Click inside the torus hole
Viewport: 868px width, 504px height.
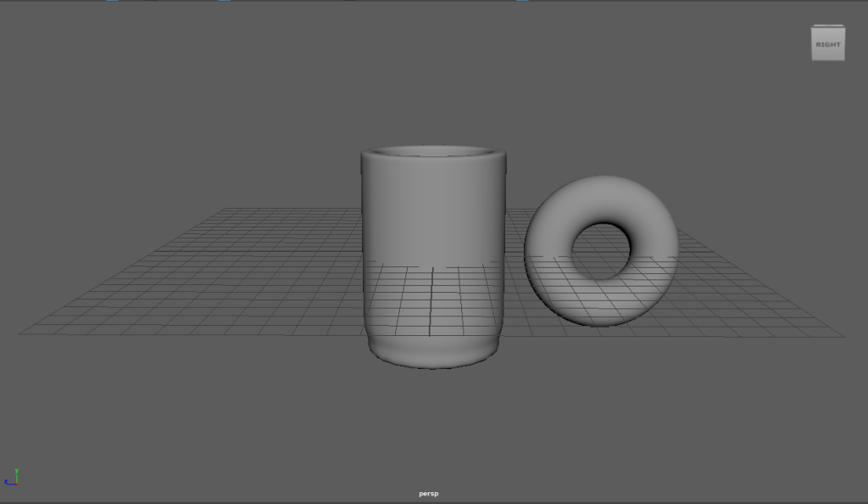coord(601,251)
